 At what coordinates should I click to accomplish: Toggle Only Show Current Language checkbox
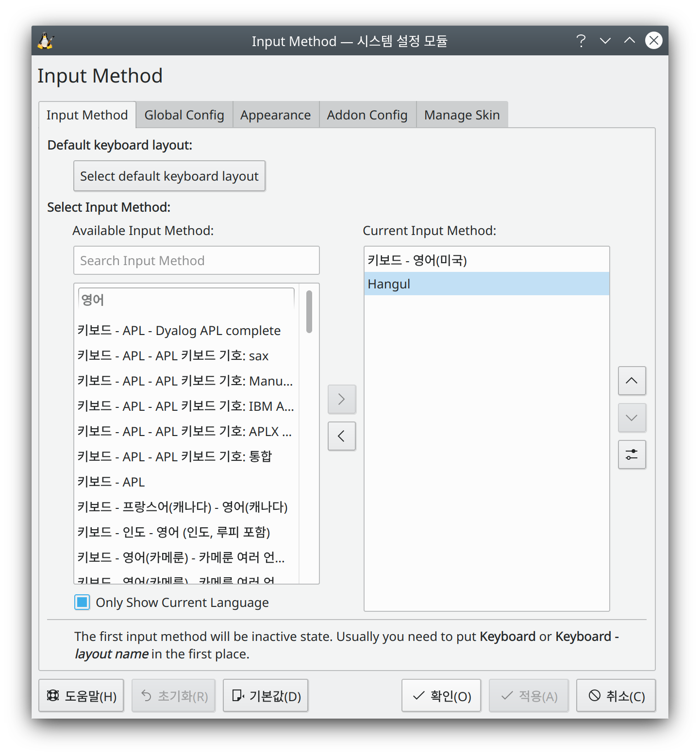(x=82, y=602)
